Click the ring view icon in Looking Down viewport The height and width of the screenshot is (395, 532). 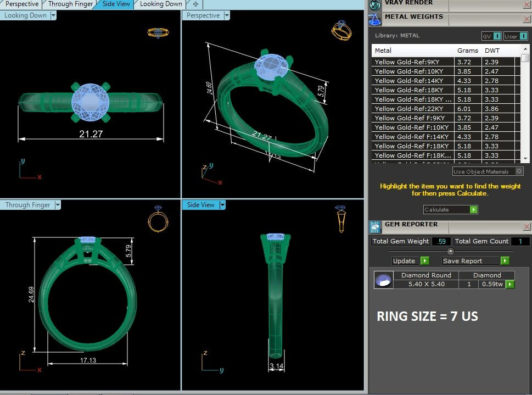158,33
